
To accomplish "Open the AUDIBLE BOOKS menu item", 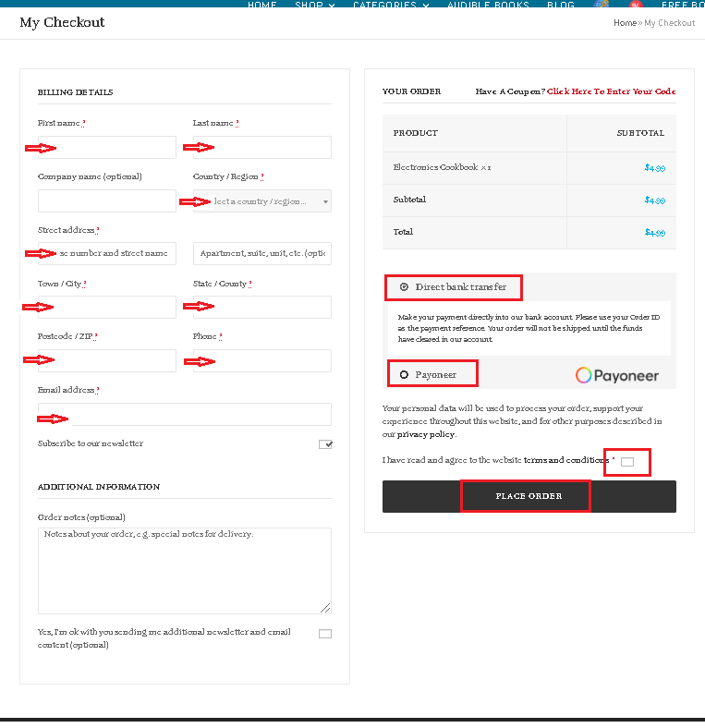I will pos(488,5).
